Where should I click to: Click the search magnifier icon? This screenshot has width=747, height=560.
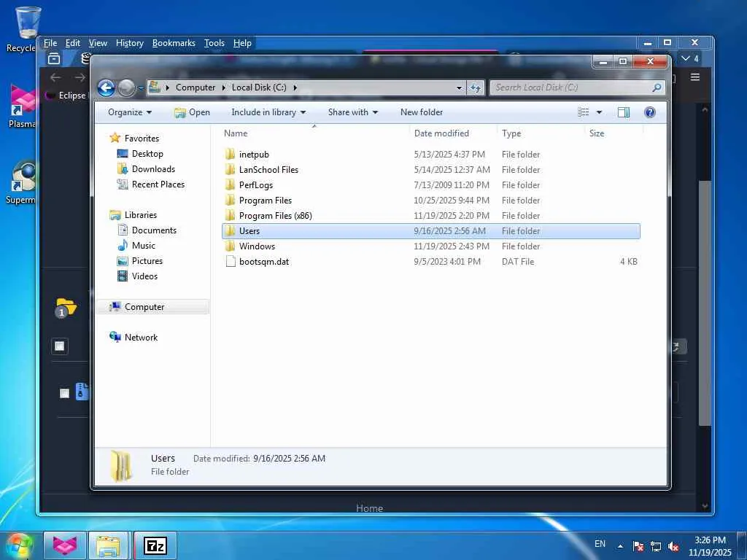pyautogui.click(x=657, y=87)
